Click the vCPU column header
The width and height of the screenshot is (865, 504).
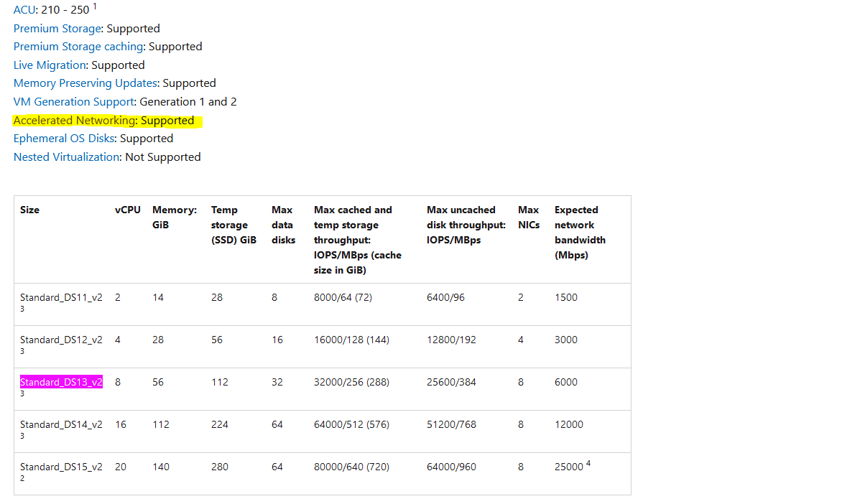(x=128, y=210)
